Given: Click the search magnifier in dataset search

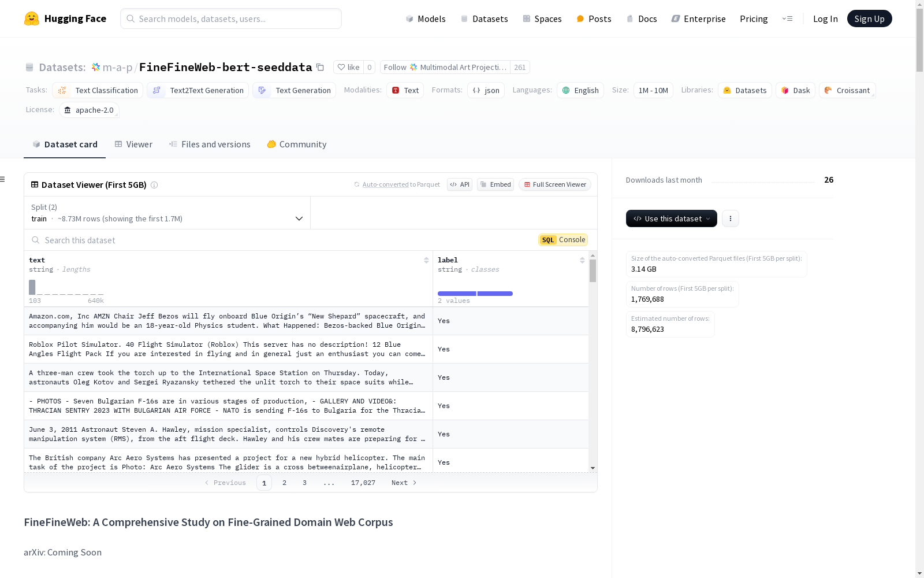Looking at the screenshot, I should pos(36,240).
